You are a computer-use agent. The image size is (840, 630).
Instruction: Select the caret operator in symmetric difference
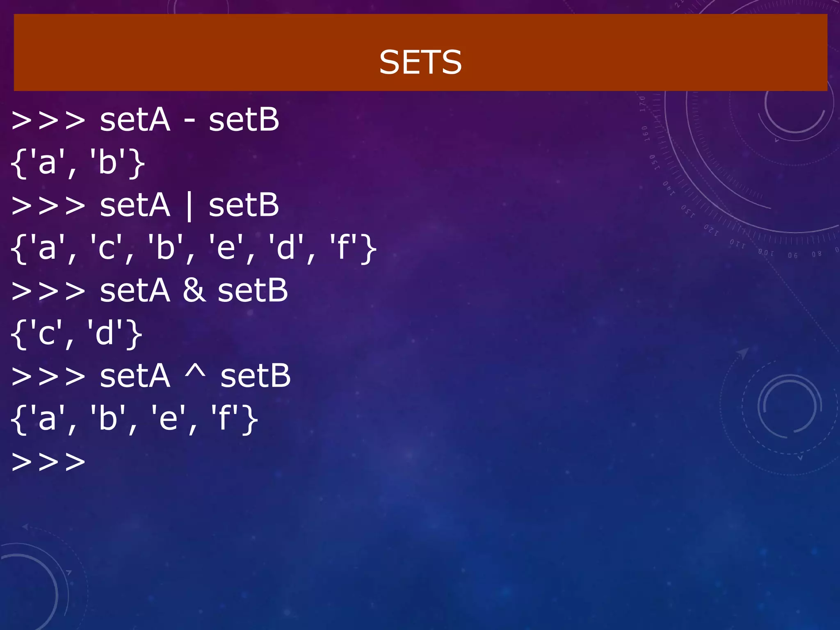(x=195, y=371)
